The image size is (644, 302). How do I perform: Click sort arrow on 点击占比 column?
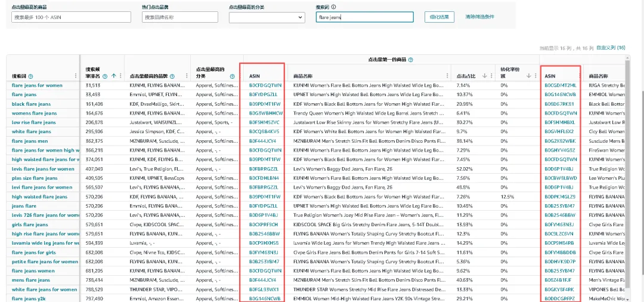tap(484, 76)
